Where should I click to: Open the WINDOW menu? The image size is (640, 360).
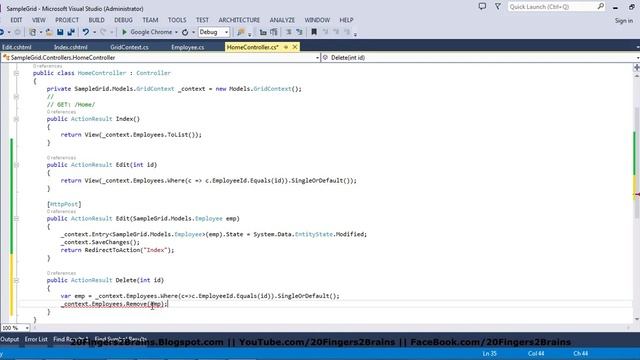point(317,20)
